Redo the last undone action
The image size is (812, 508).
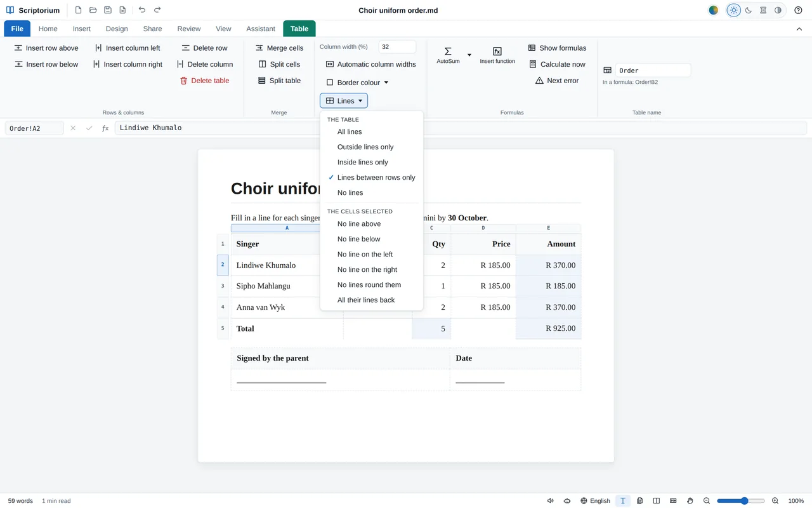157,10
